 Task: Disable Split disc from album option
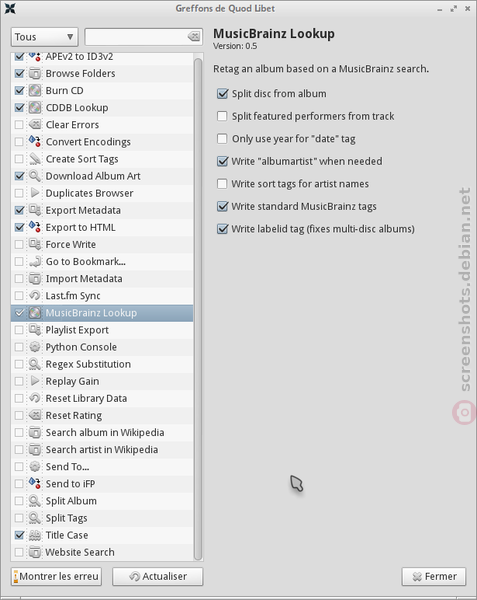tap(222, 93)
